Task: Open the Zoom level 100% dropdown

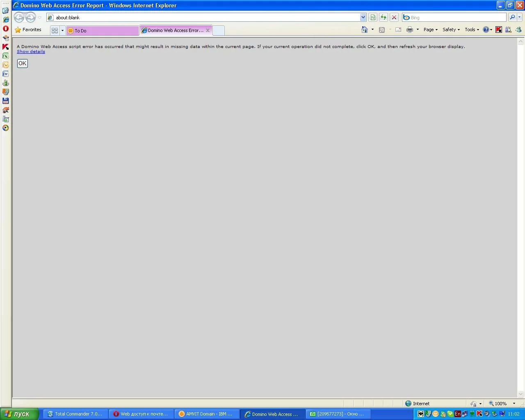Action: [514, 404]
